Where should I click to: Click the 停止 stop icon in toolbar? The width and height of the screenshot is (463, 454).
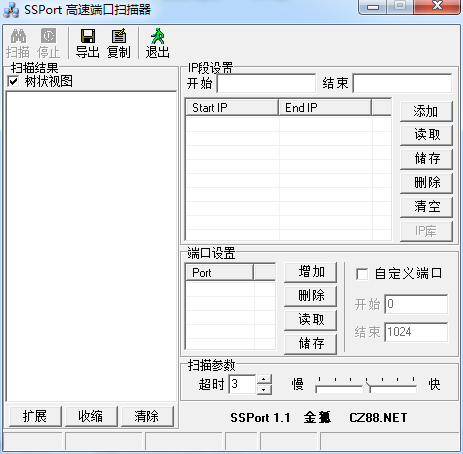click(x=49, y=36)
